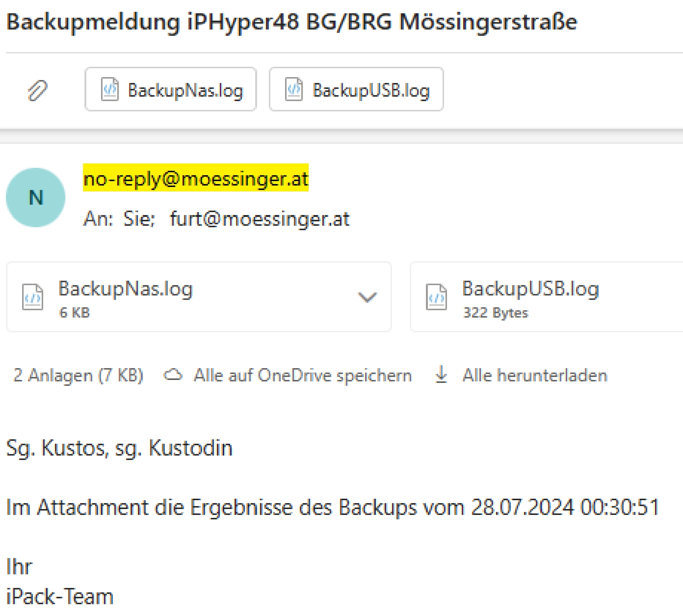The height and width of the screenshot is (616, 683).
Task: Click file icon in top BackupNas.log chip
Action: pyautogui.click(x=110, y=89)
